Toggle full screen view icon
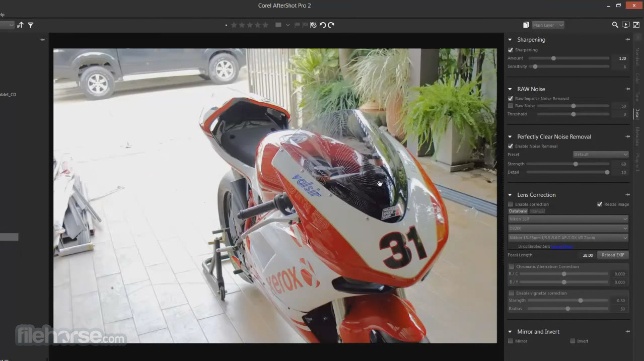644x361 pixels. (636, 25)
